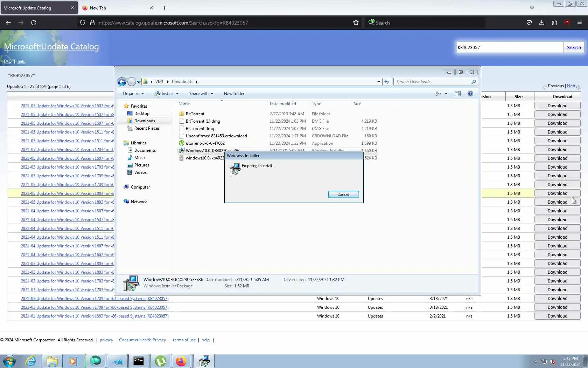Image resolution: width=588 pixels, height=368 pixels.
Task: Open the uBlock Origin extension icon
Action: point(567,23)
